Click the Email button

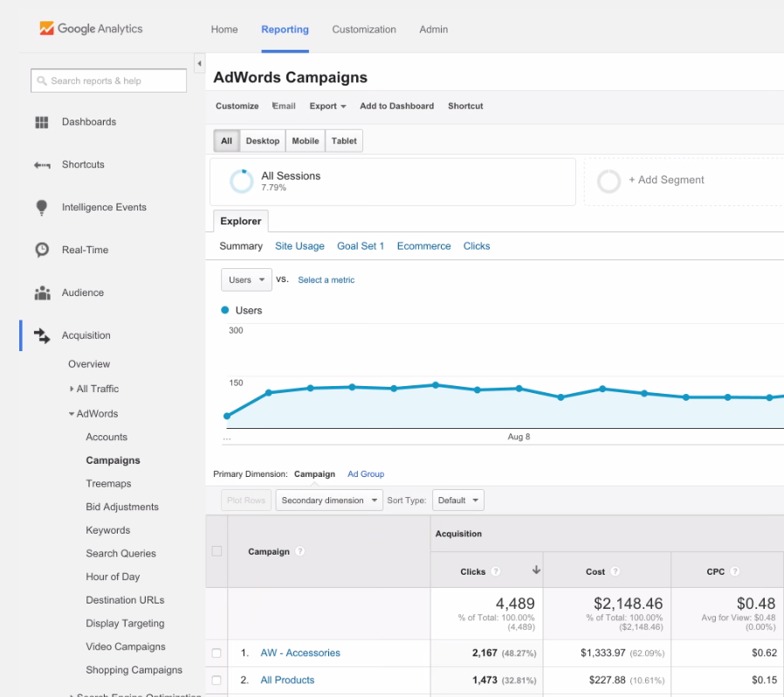[x=284, y=106]
